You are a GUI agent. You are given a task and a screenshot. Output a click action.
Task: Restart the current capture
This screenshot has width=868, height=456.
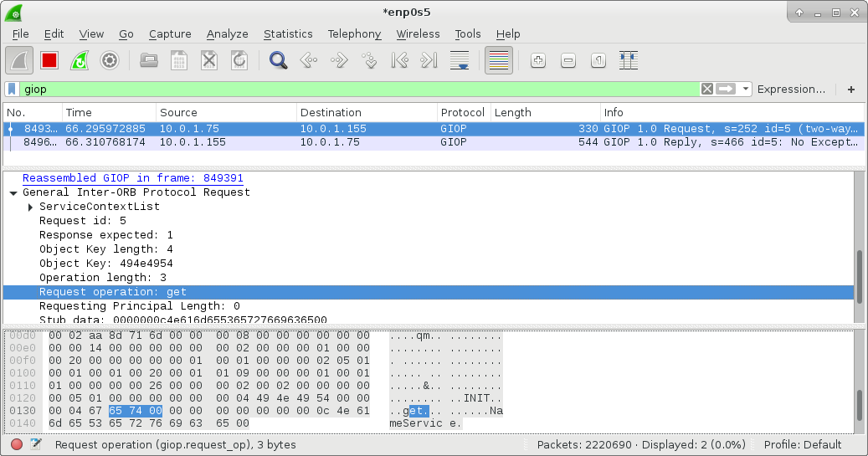[x=80, y=60]
